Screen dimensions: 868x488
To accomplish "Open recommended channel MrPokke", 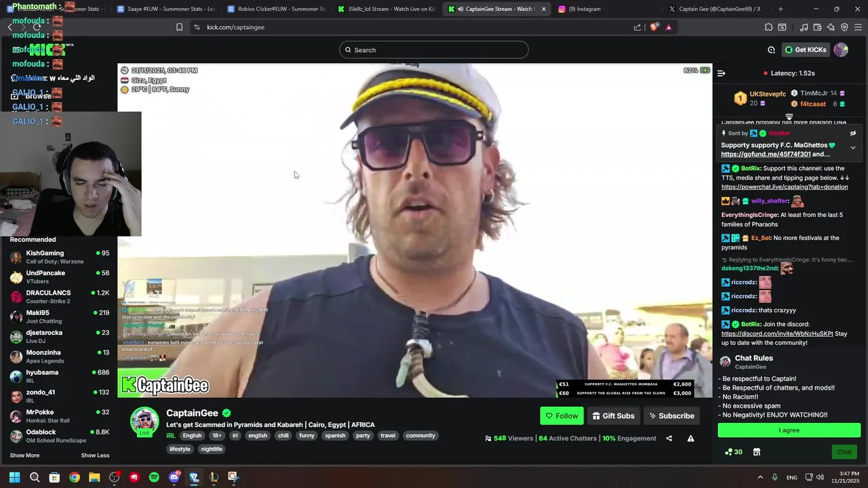I will click(x=60, y=416).
